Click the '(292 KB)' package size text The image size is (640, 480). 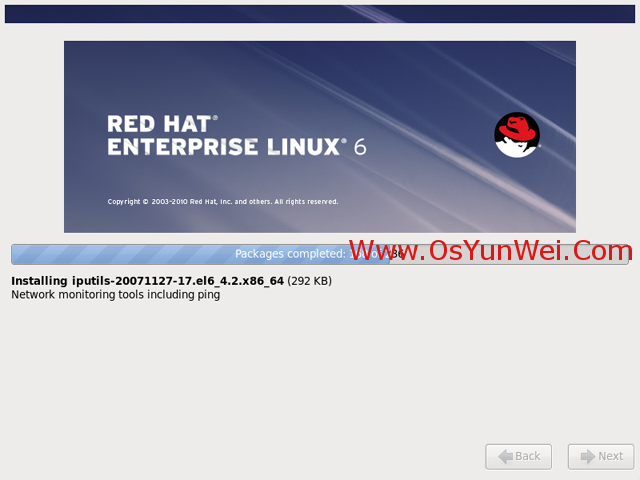(x=310, y=281)
